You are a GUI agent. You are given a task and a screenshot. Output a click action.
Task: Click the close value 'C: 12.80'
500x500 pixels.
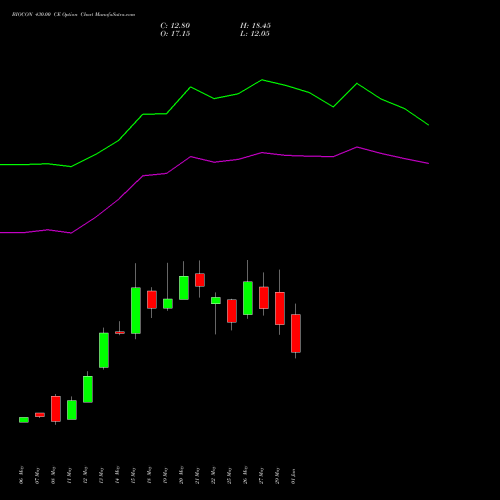[x=175, y=26]
